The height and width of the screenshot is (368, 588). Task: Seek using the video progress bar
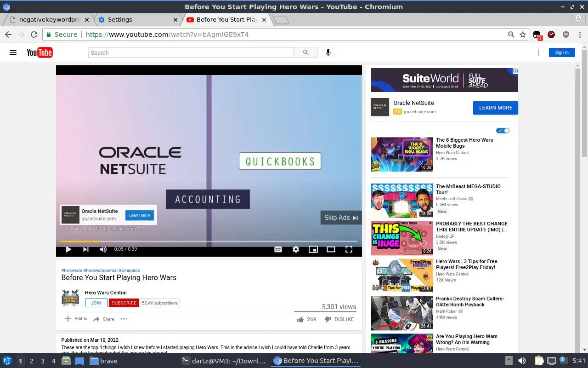click(x=209, y=241)
